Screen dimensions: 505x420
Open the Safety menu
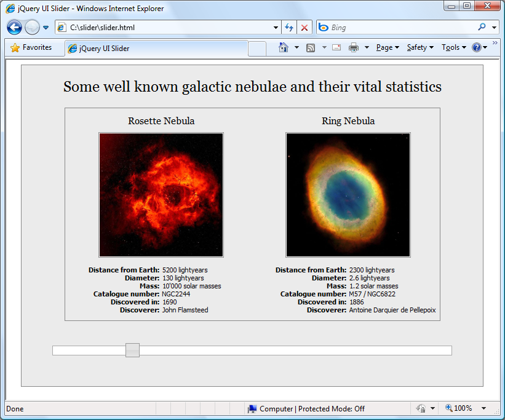[420, 48]
